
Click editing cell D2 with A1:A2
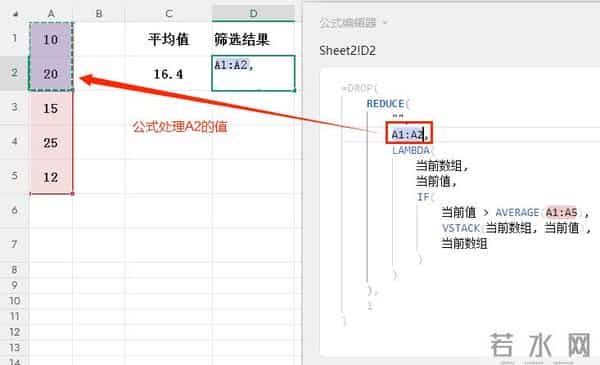coord(253,73)
